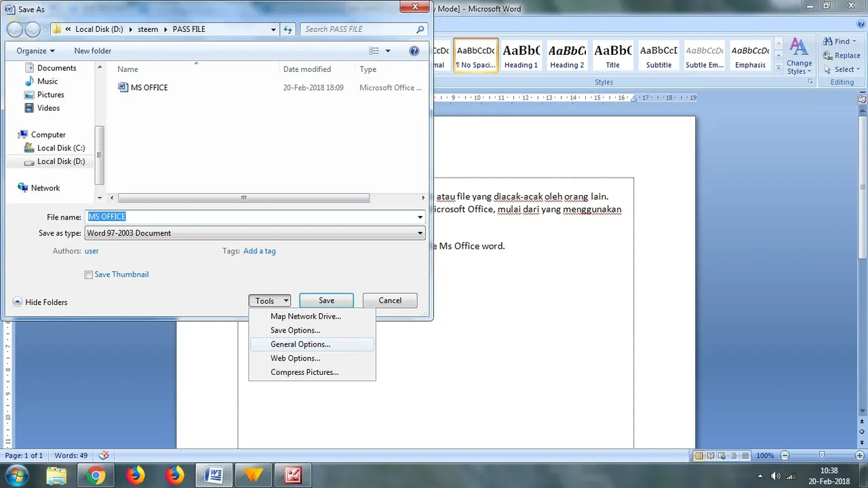Apply Heading 1 style in Word
The image size is (868, 488).
point(521,55)
